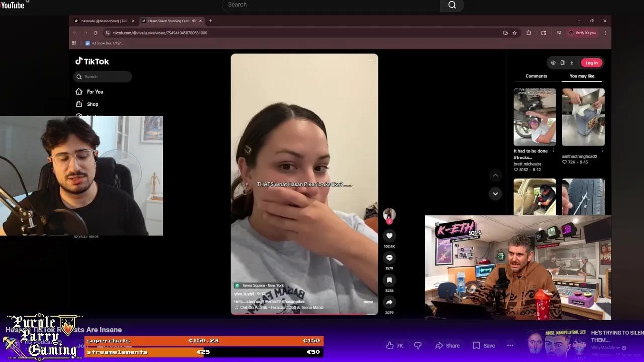644x362 pixels.
Task: Open the truck repair recommended video thumbnail
Action: [x=535, y=117]
